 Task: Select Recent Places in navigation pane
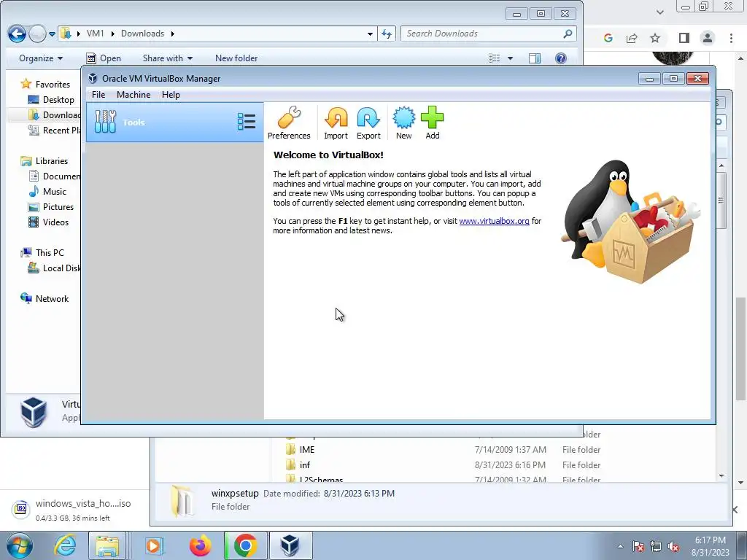point(54,131)
